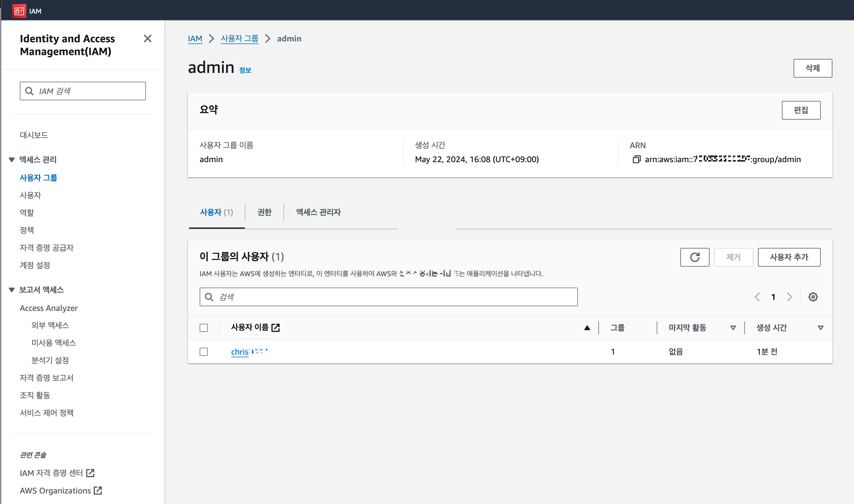The width and height of the screenshot is (854, 504).
Task: Switch to the 권한 tab
Action: coord(264,212)
